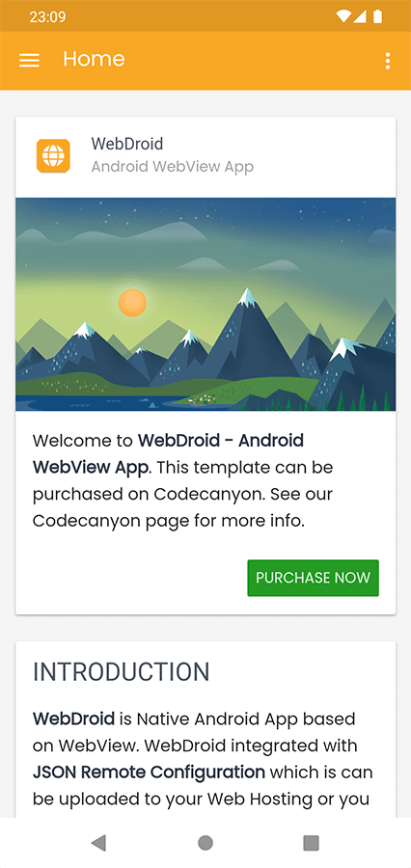The image size is (411, 868).
Task: Tap the Android back navigation button
Action: (x=98, y=843)
